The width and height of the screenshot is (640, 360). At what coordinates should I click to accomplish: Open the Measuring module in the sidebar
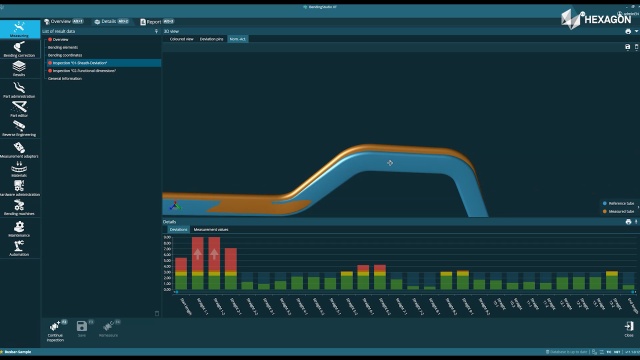(x=19, y=29)
